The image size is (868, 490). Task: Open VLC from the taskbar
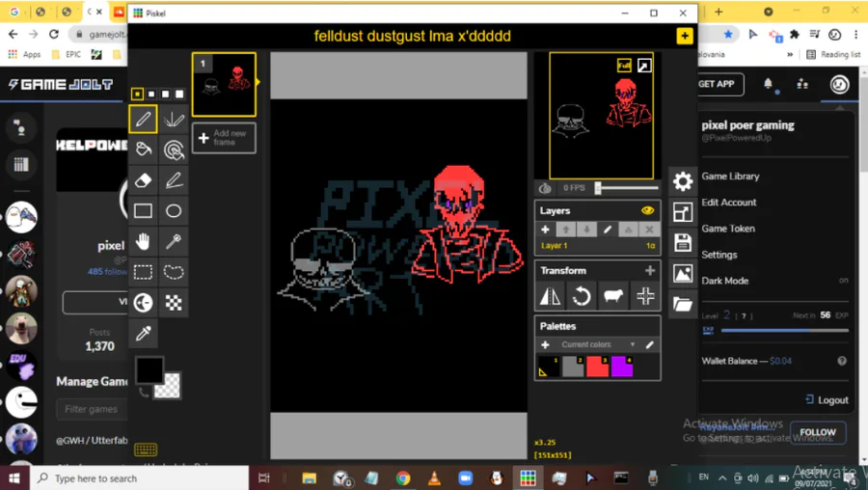(435, 477)
